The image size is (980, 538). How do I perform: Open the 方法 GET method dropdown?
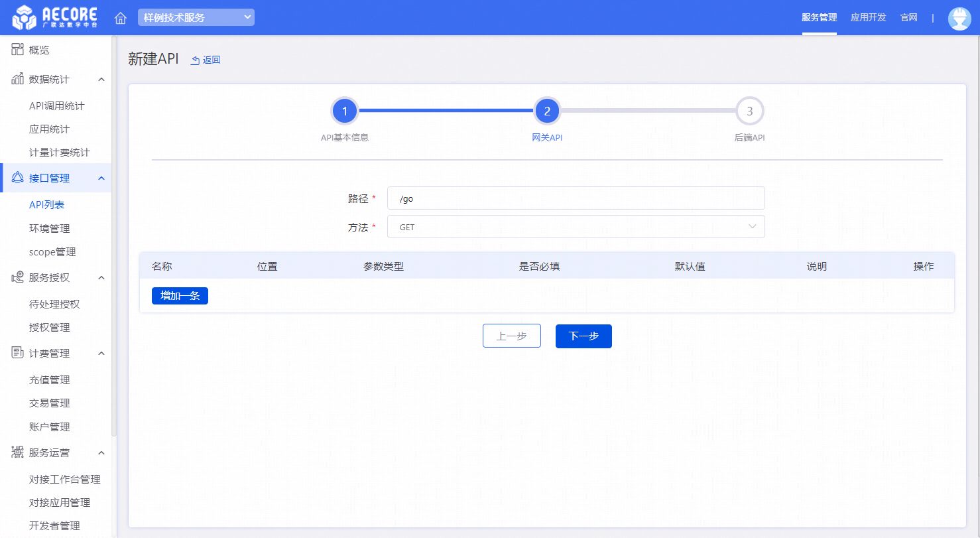(x=576, y=227)
